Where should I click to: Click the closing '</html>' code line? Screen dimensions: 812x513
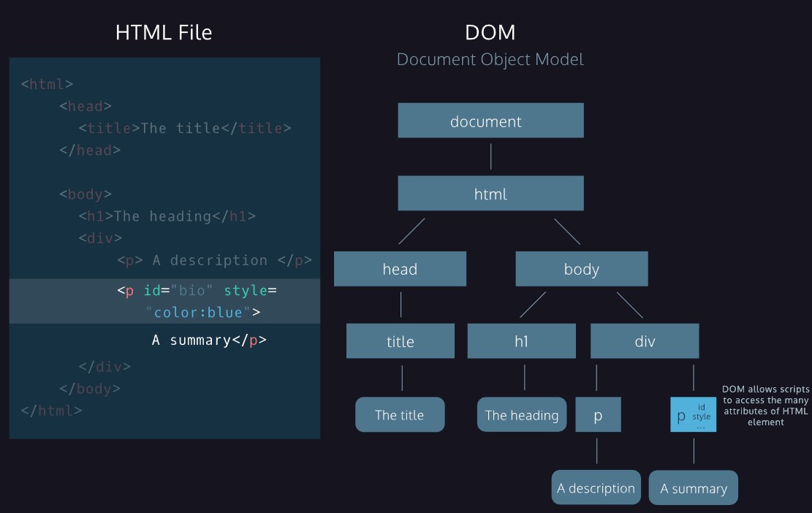tap(51, 411)
